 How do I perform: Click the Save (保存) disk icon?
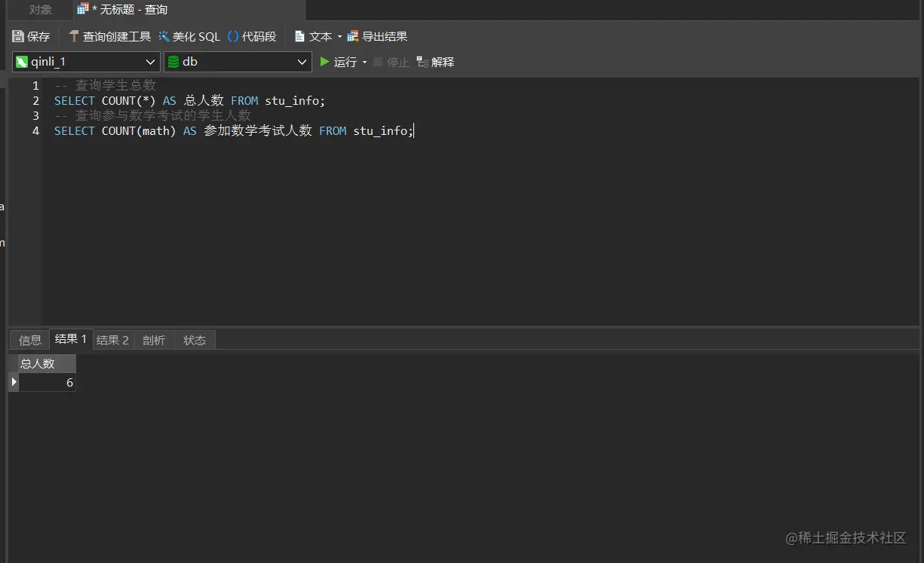pyautogui.click(x=18, y=36)
